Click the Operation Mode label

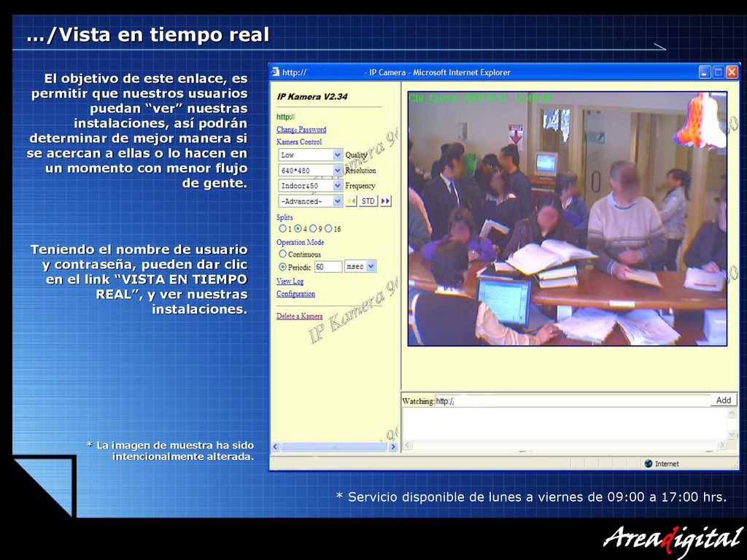[300, 242]
